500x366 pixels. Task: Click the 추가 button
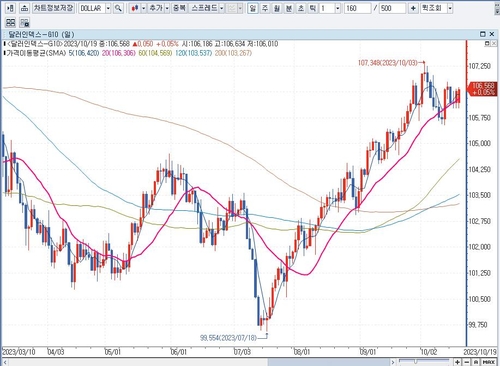click(156, 8)
